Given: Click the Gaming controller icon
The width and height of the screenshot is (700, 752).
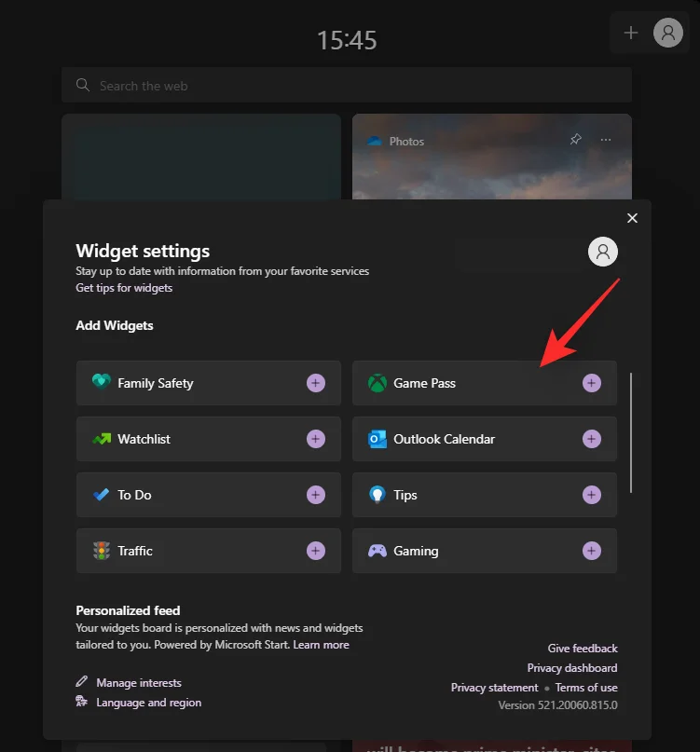Looking at the screenshot, I should point(377,551).
